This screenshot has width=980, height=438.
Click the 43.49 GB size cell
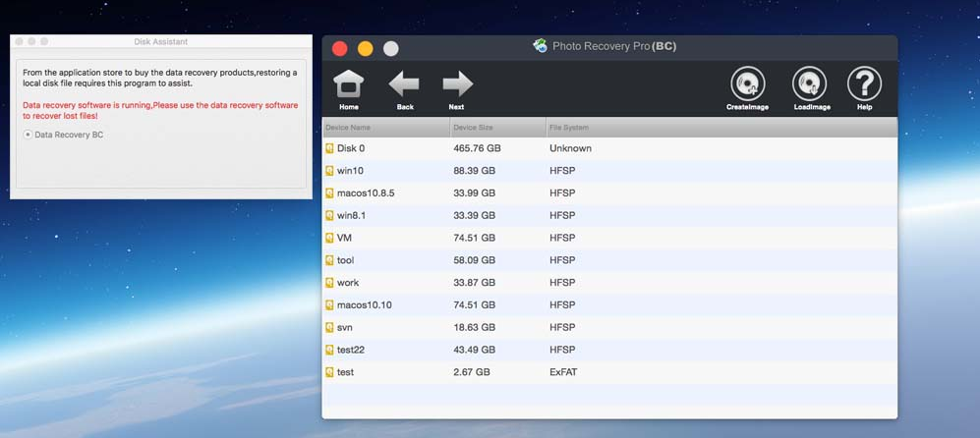(x=475, y=350)
